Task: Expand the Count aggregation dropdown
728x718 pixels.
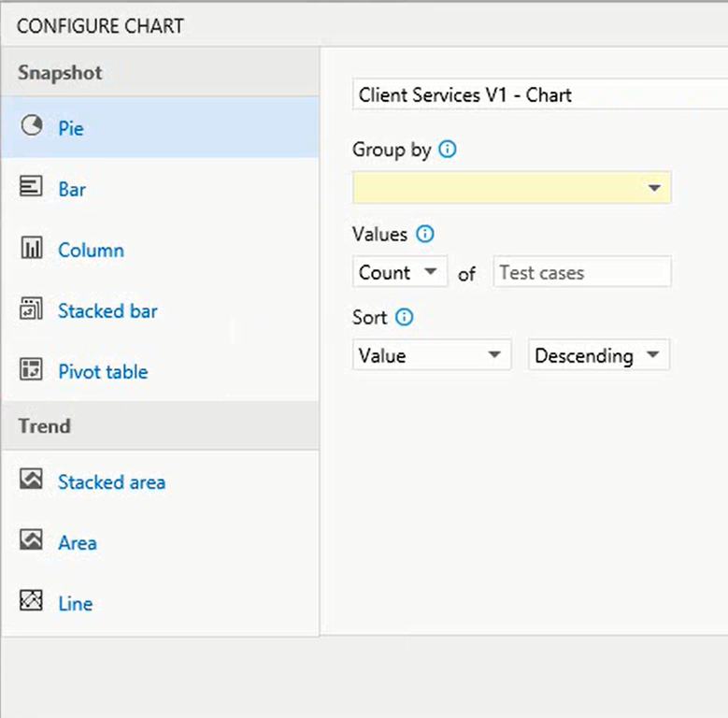Action: coord(400,272)
